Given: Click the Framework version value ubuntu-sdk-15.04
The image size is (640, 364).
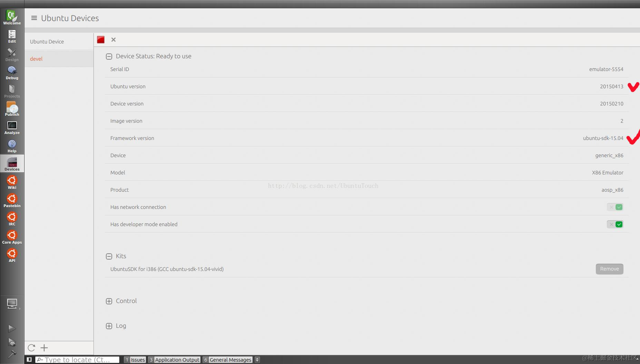Looking at the screenshot, I should click(603, 138).
